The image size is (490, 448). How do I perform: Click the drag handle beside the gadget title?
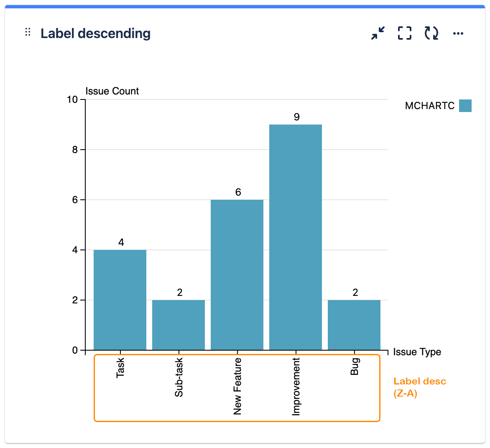pos(28,32)
